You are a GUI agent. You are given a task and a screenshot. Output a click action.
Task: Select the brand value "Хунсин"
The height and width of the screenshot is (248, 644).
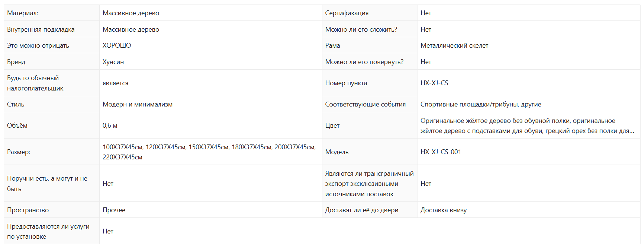click(113, 62)
